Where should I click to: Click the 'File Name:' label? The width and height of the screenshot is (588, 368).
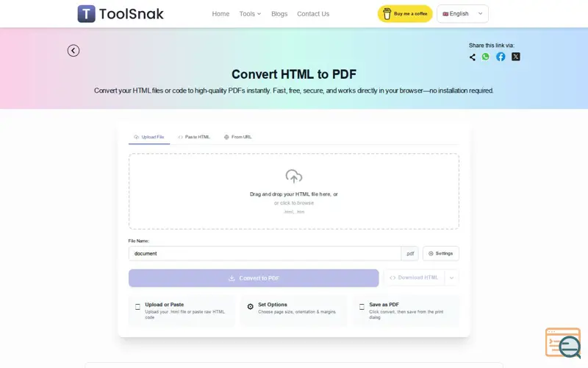point(139,241)
